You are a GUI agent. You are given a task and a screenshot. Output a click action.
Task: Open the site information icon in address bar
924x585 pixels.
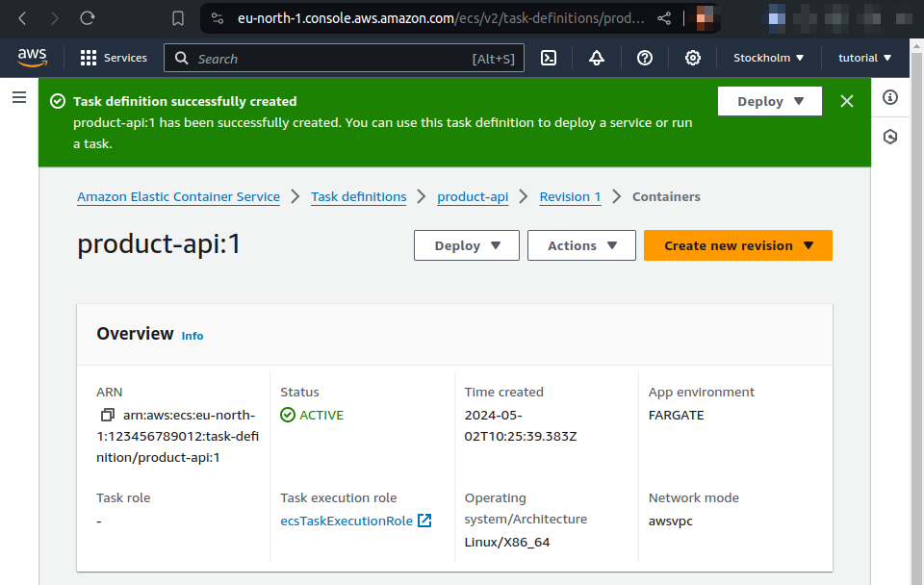tap(218, 18)
